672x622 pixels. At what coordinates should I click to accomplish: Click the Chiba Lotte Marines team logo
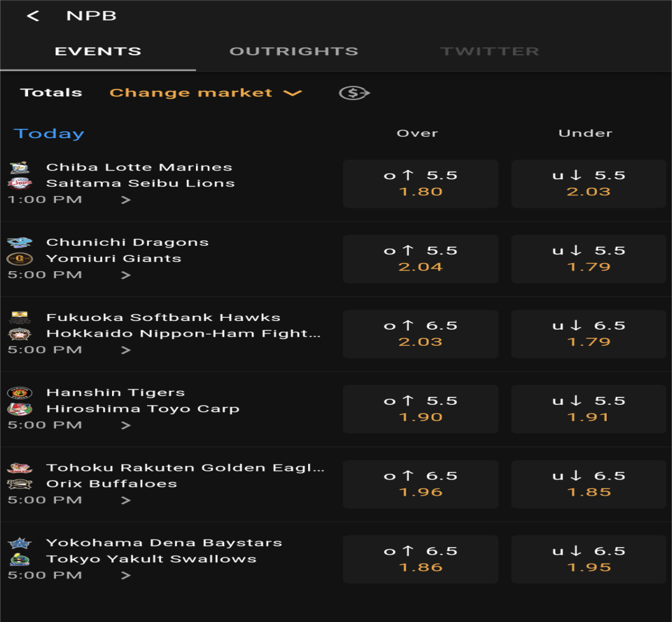[x=20, y=167]
